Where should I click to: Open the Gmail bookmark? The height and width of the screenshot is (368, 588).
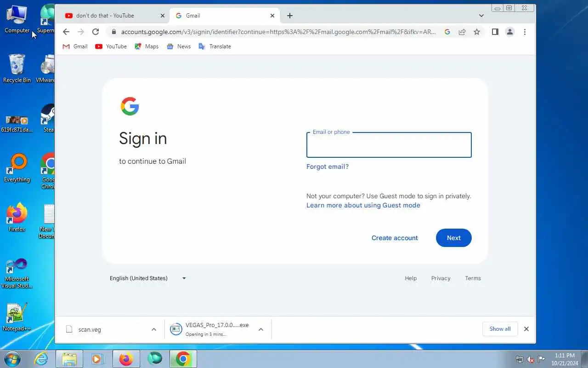coord(75,46)
